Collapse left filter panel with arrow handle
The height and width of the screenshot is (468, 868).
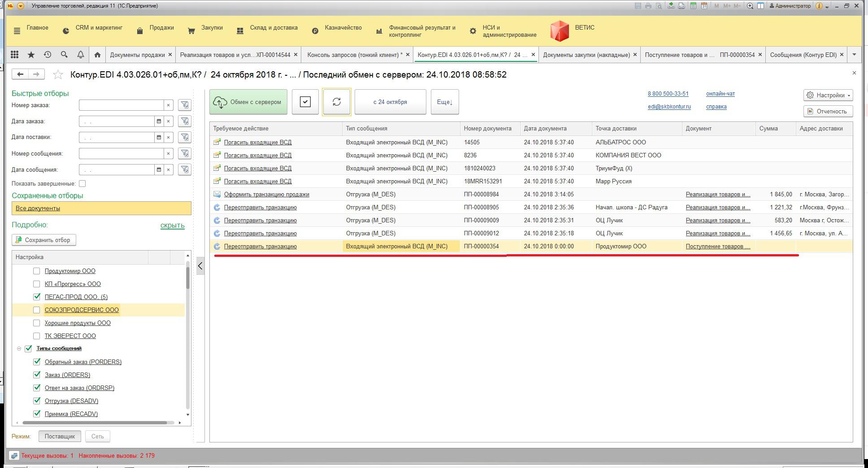pyautogui.click(x=200, y=266)
